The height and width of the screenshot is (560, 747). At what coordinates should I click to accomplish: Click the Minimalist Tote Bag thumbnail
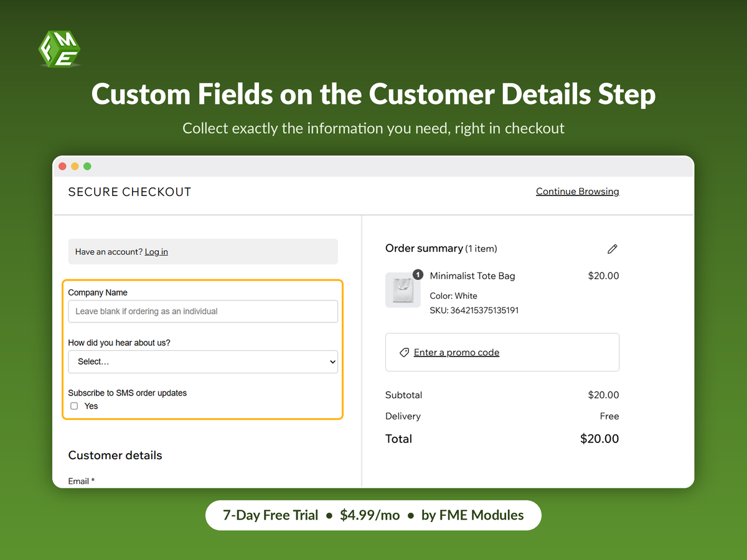(x=403, y=290)
